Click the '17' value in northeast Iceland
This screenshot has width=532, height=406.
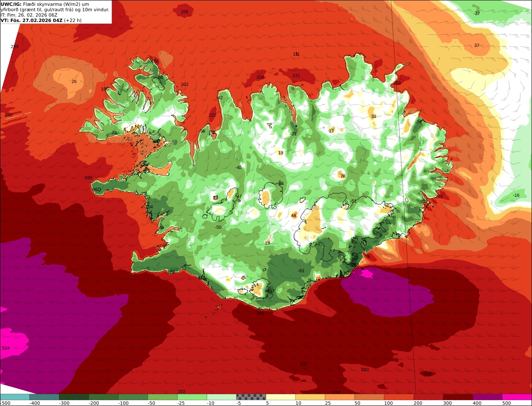[331, 131]
